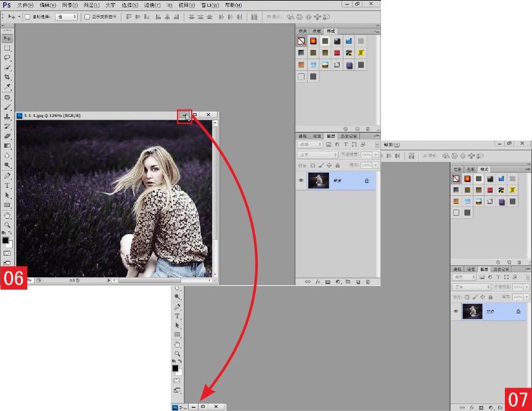Click the red style swatch in upper Styles panel
This screenshot has height=411, width=532.
(x=337, y=53)
